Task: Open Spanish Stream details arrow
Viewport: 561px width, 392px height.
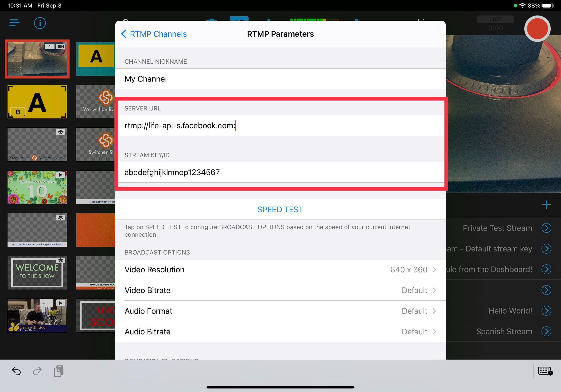Action: click(546, 331)
